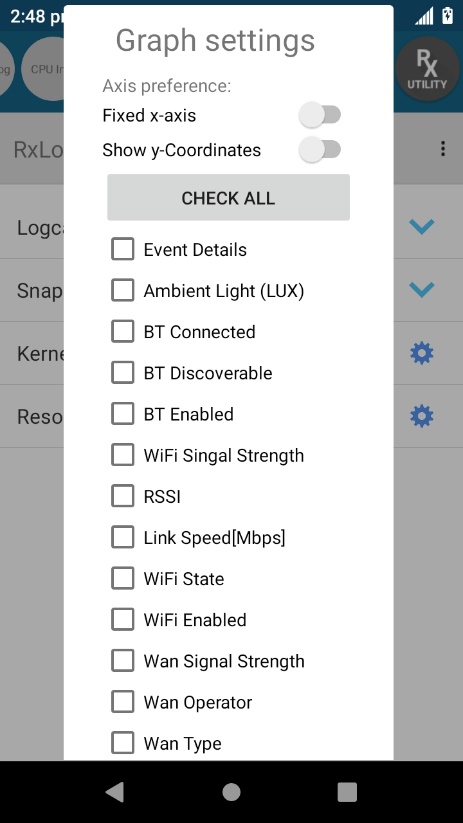Tick the Link Speed[Mbps] checkbox

pyautogui.click(x=122, y=537)
